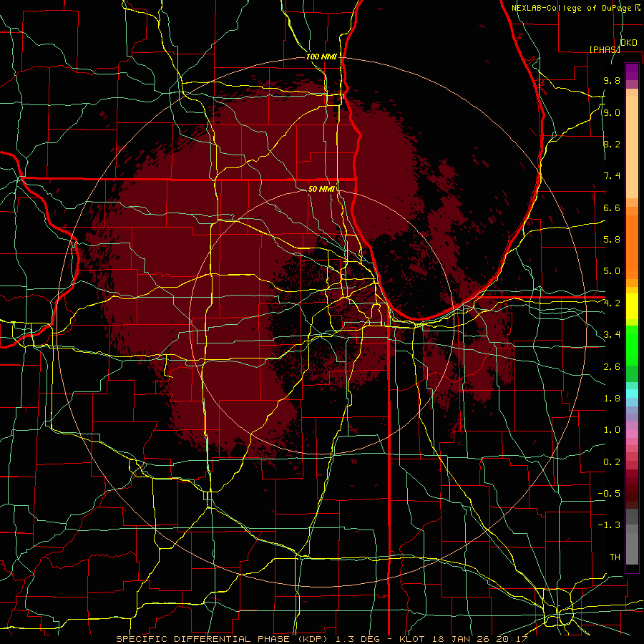This screenshot has width=644, height=644.
Task: Click the "100 NMI" range ring label
Action: click(x=321, y=57)
